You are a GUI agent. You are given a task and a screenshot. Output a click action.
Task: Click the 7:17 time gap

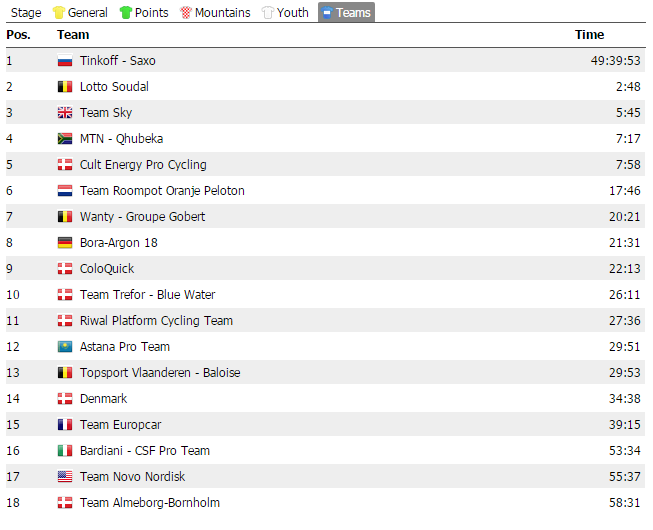click(x=628, y=139)
